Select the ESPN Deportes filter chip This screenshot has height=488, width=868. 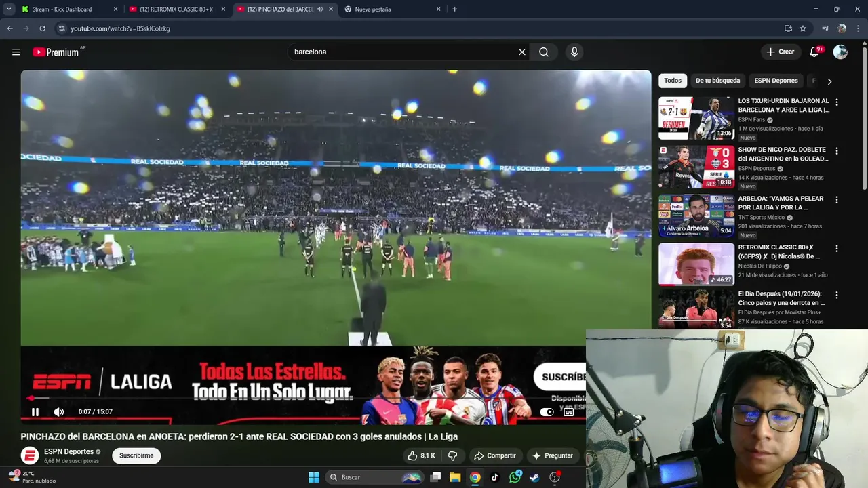point(776,81)
